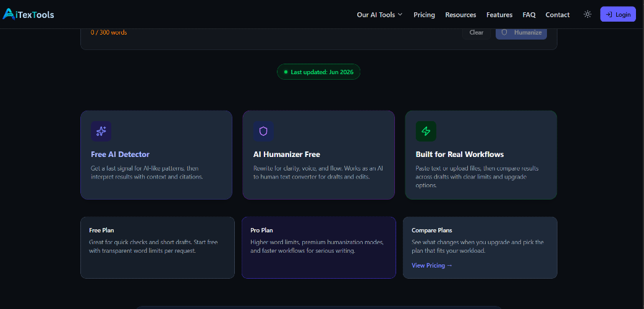Click the Pro Plan card title

pos(261,231)
